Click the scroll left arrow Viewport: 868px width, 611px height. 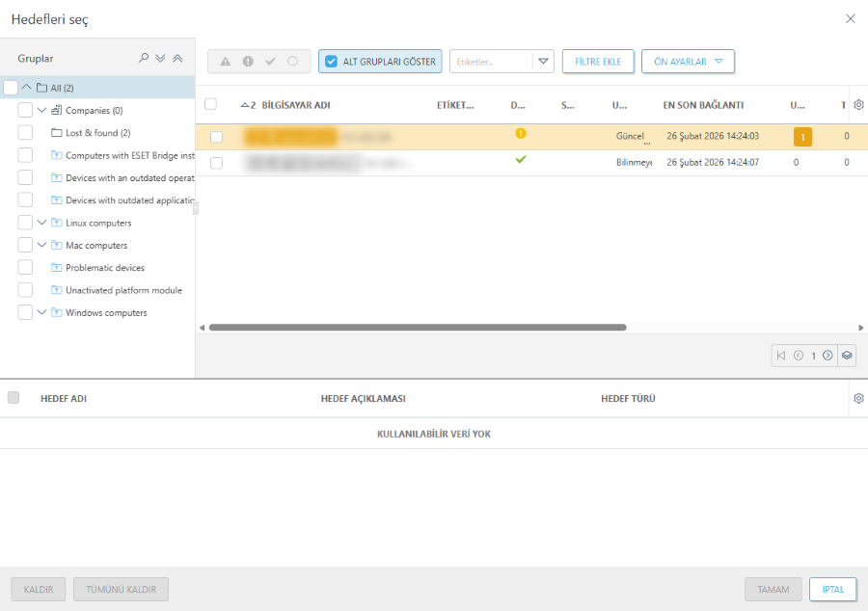click(203, 328)
